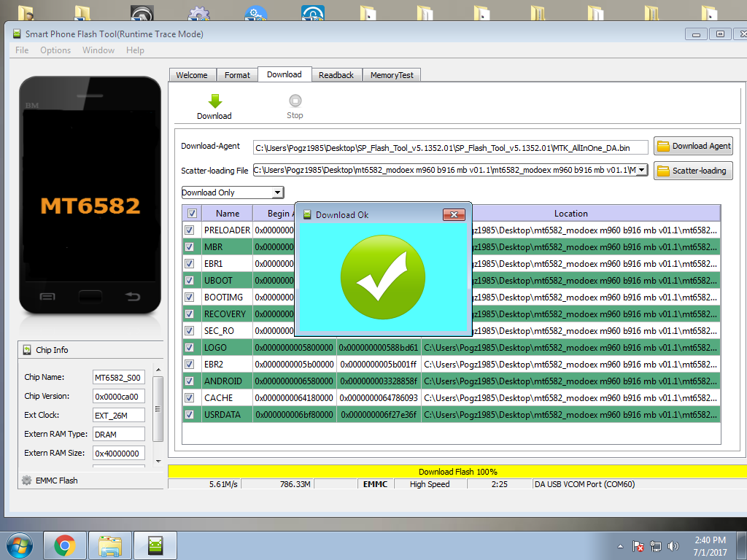747x560 pixels.
Task: Toggle the select-all checkbox in table header
Action: pyautogui.click(x=192, y=214)
